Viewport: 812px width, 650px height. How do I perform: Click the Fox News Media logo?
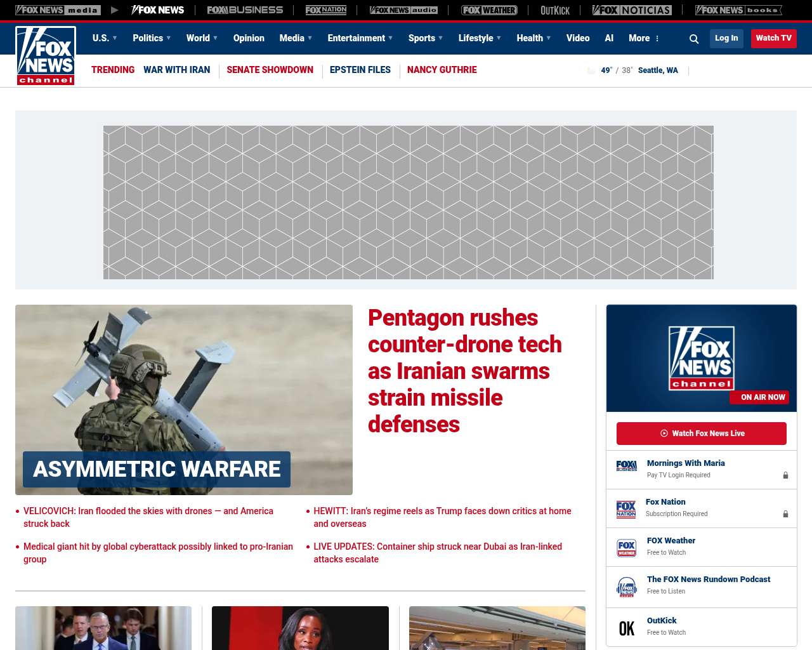point(58,10)
